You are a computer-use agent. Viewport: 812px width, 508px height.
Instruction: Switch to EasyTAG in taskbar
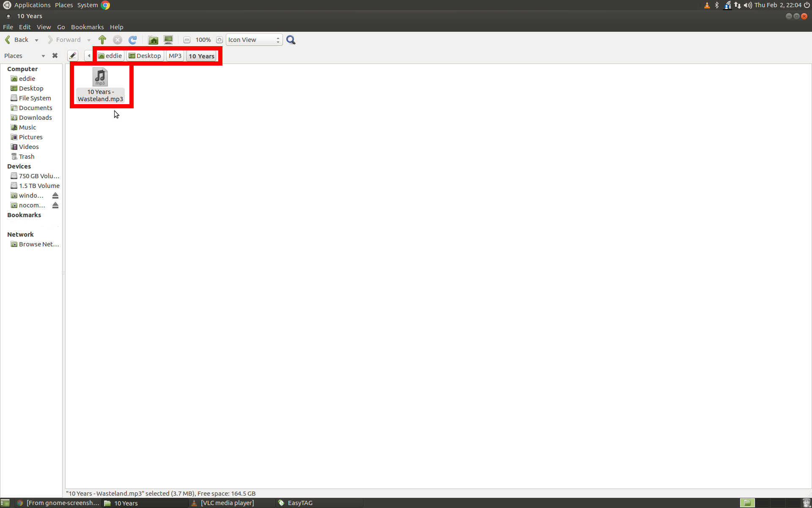pos(299,503)
